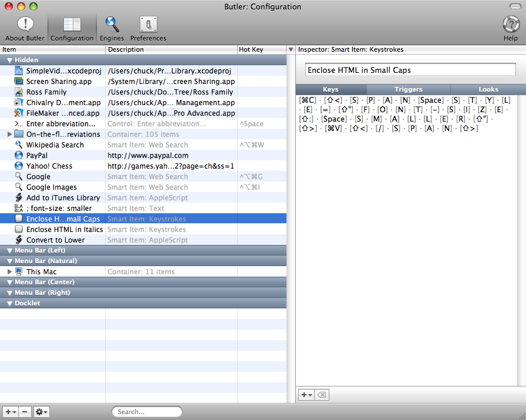Viewport: 526px width, 420px height.
Task: Select the ^Space hot key cell
Action: pyautogui.click(x=262, y=123)
